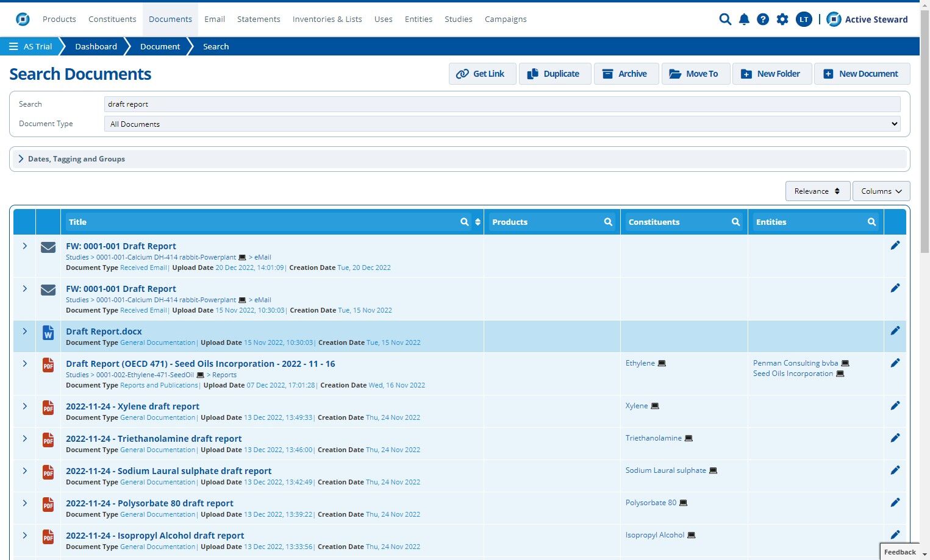The image size is (930, 560).
Task: Click the New Document button
Action: [862, 74]
